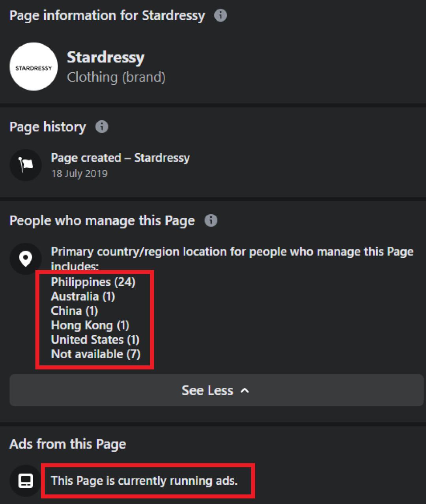The width and height of the screenshot is (426, 504).
Task: Click the Clothing (brand) category label
Action: tap(116, 77)
